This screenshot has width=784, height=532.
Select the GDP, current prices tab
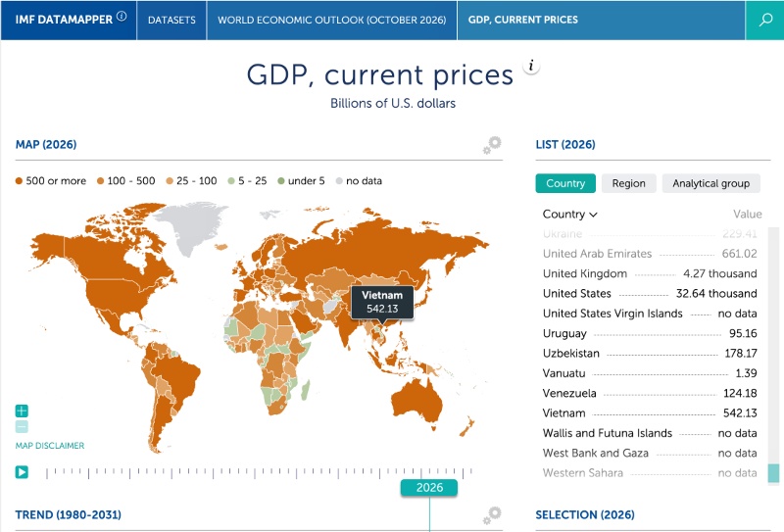[x=523, y=20]
